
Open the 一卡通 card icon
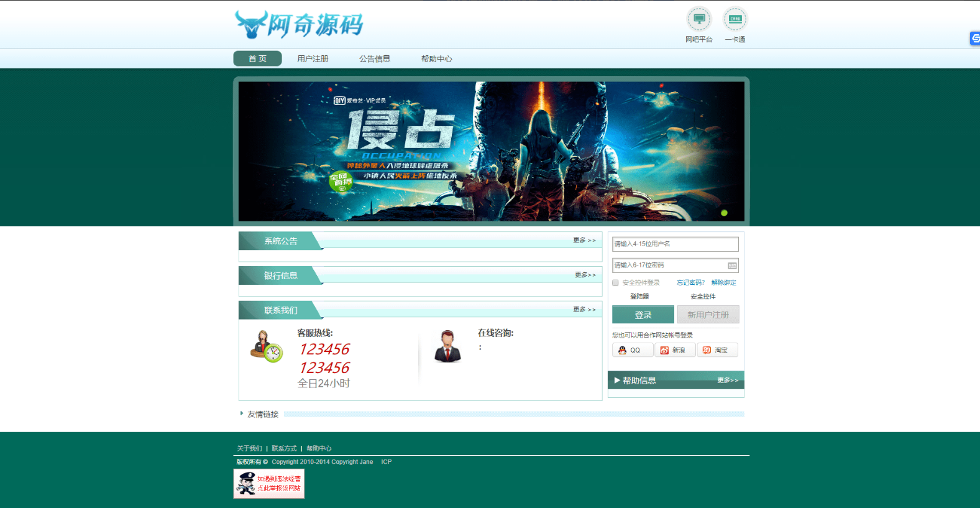(735, 19)
